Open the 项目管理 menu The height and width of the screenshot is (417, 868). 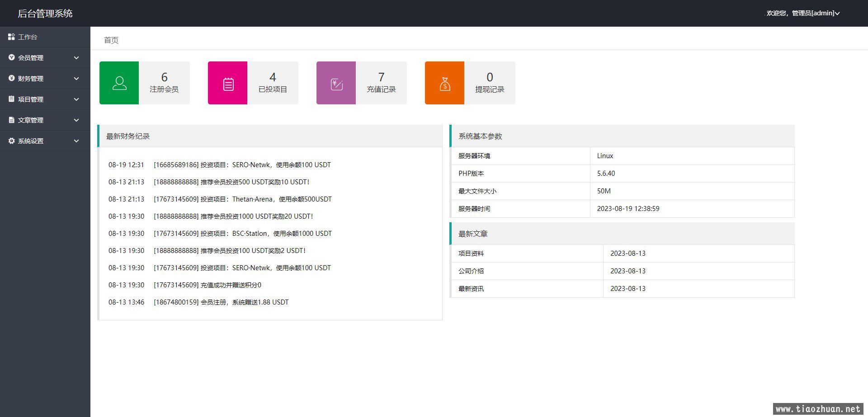point(45,99)
